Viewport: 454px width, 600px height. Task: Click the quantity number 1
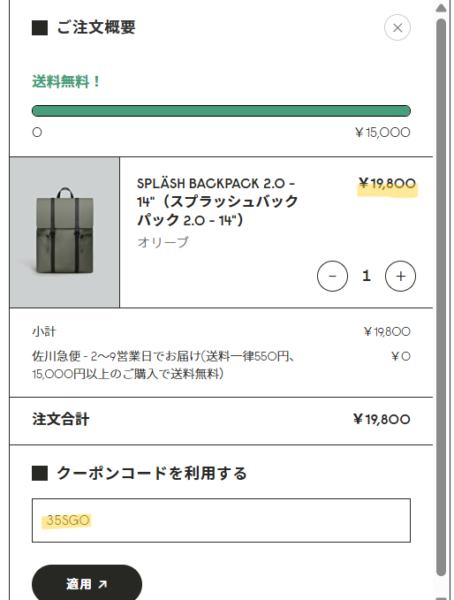coord(366,276)
